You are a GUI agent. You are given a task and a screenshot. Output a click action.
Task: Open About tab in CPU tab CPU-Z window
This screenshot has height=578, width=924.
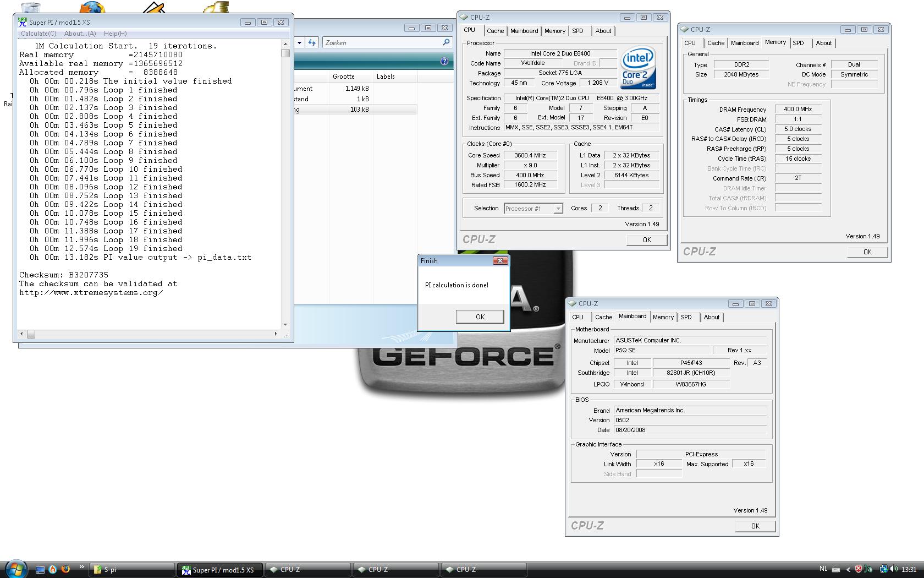click(603, 31)
